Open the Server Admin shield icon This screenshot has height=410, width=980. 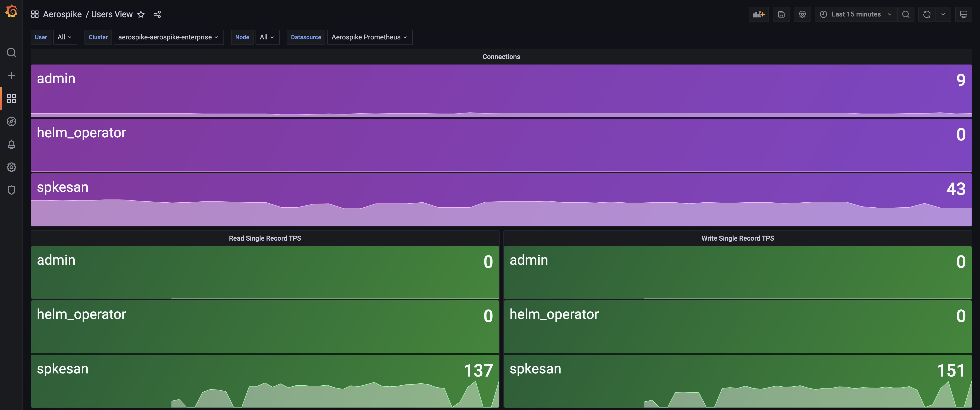(11, 190)
